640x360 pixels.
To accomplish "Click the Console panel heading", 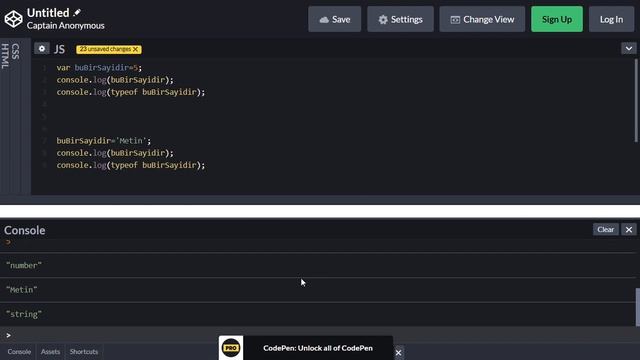I will [x=24, y=230].
